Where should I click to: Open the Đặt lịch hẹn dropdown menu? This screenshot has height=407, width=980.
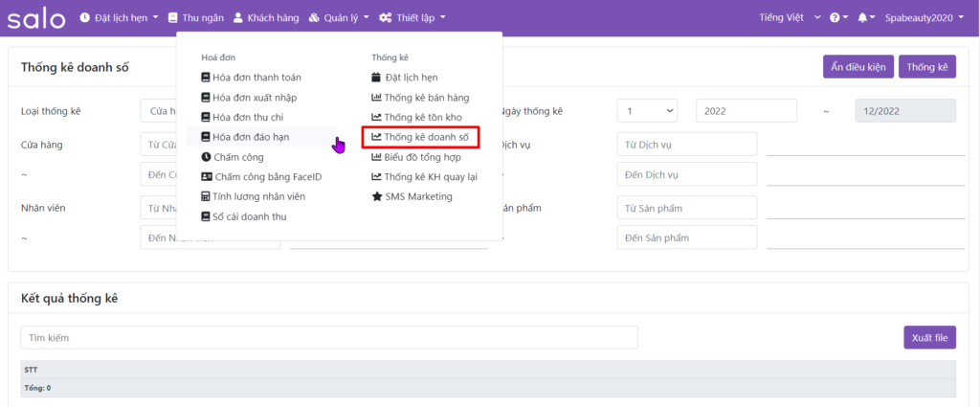120,18
